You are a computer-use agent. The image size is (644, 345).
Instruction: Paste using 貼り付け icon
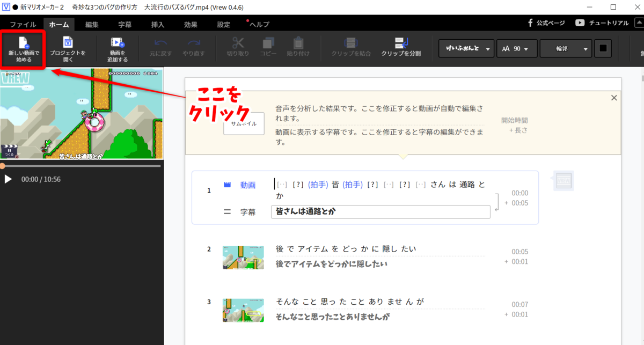(x=297, y=43)
